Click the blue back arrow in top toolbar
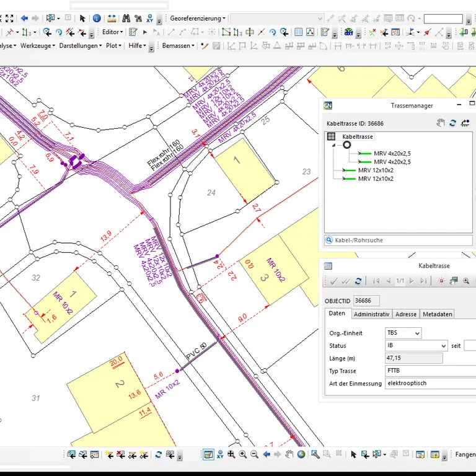 tap(24, 19)
